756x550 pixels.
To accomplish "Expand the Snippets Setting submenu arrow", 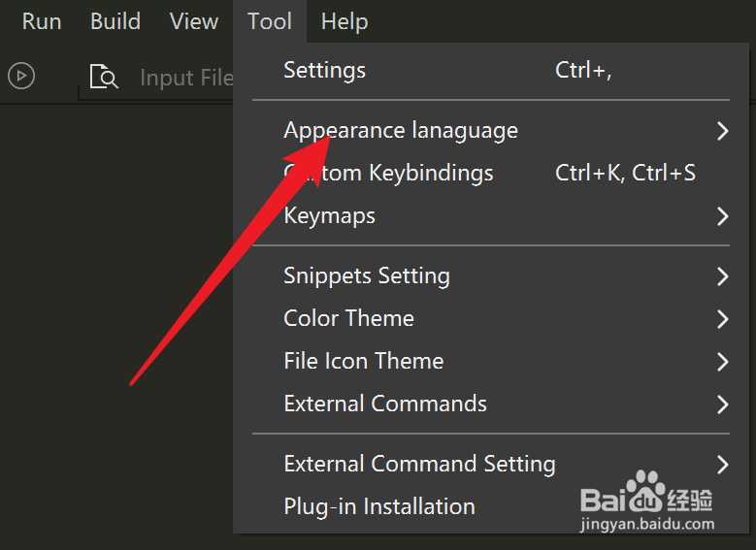I will (721, 276).
